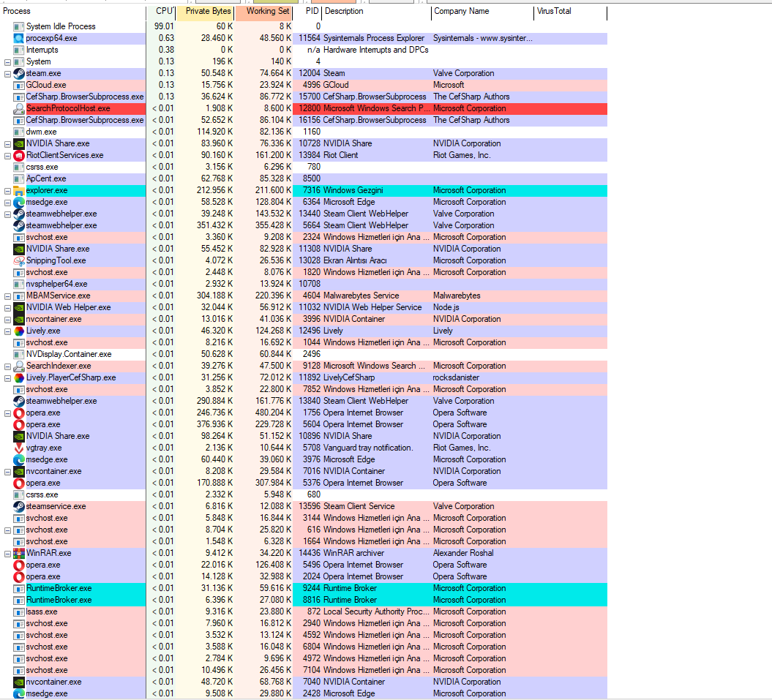Viewport: 772px width, 700px height.
Task: Click the steamservice.exe icon
Action: pos(19,507)
